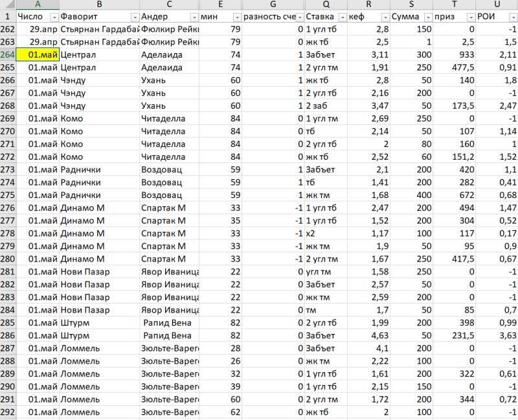Open the Число column filter dropdown
The image size is (518, 420).
point(54,17)
